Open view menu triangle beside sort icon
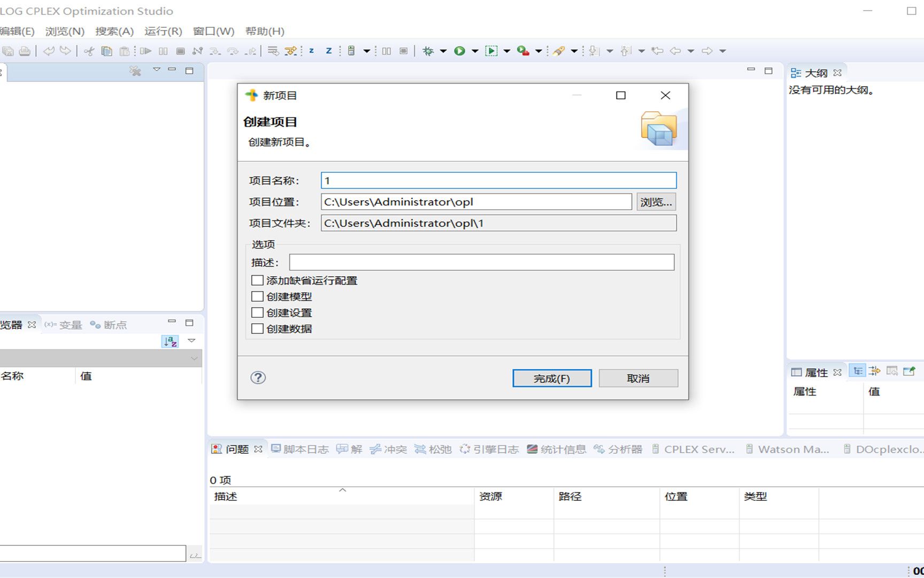Image resolution: width=924 pixels, height=578 pixels. pyautogui.click(x=191, y=341)
